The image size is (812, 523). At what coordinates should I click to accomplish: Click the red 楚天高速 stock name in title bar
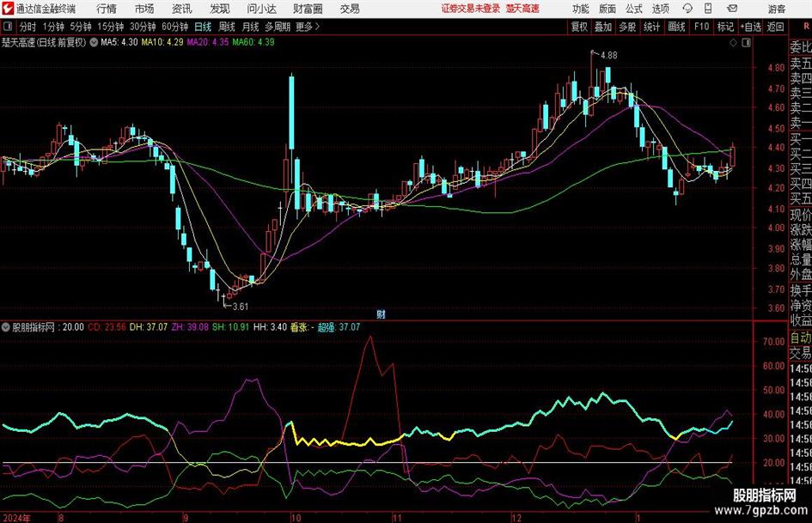tap(522, 9)
